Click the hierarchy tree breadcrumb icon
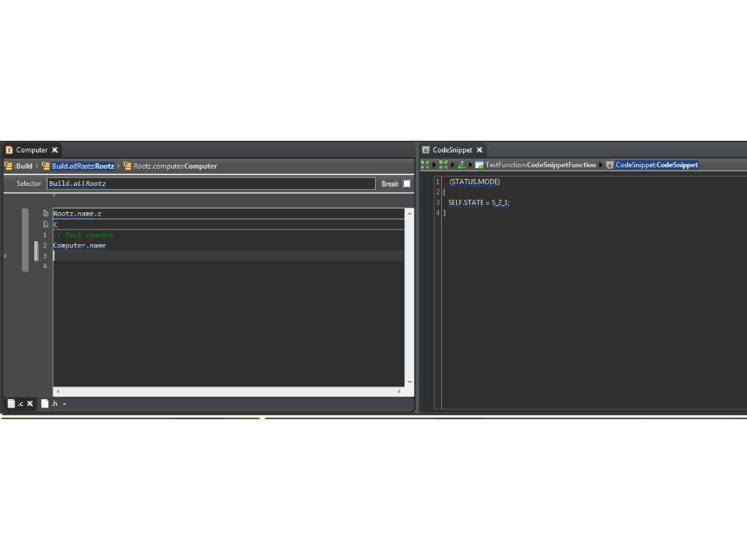This screenshot has width=747, height=560. [461, 165]
